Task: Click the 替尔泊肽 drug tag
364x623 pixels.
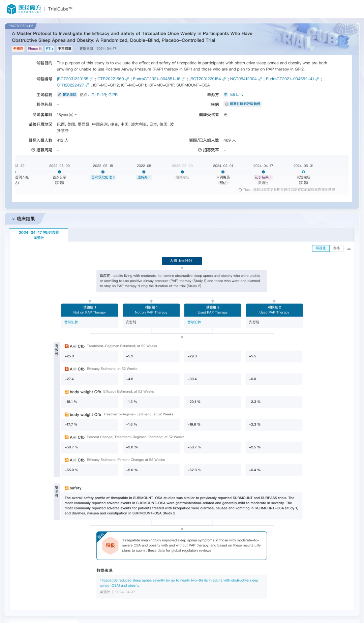Action: coord(67,95)
